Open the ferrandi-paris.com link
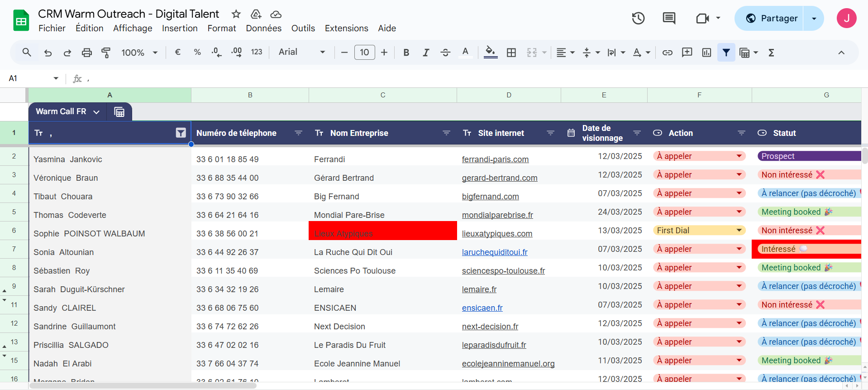The width and height of the screenshot is (868, 390). click(495, 159)
